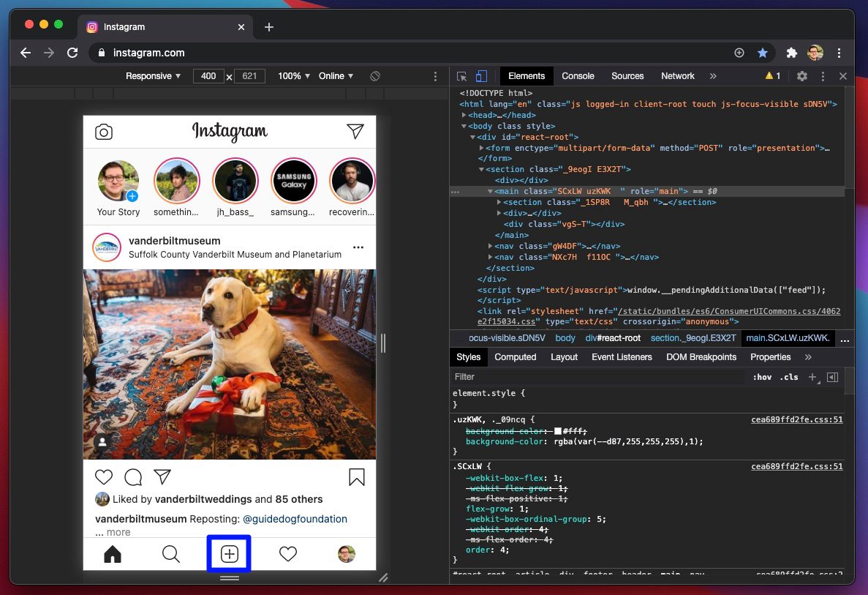Viewport: 868px width, 595px height.
Task: Go back in browser history
Action: coord(26,53)
